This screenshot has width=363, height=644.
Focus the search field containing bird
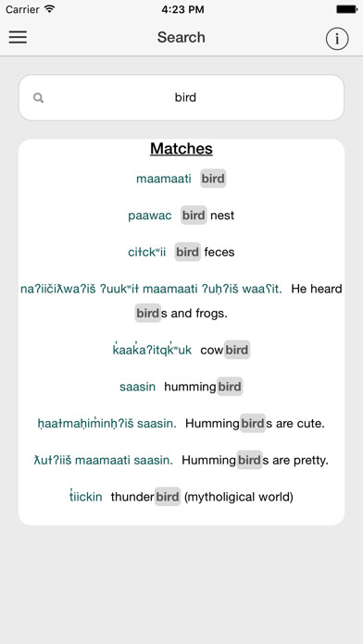[x=181, y=98]
